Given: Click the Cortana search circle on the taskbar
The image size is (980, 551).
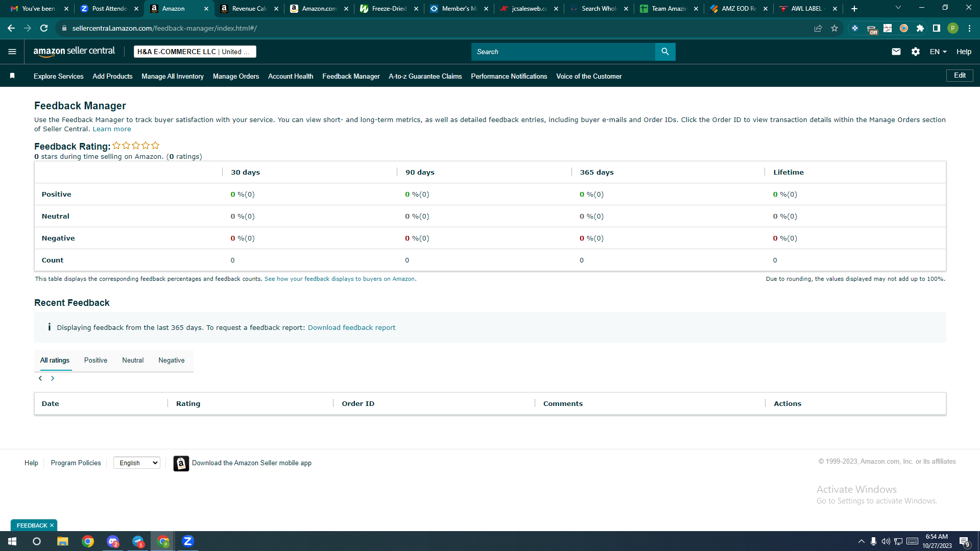Looking at the screenshot, I should pos(37,541).
